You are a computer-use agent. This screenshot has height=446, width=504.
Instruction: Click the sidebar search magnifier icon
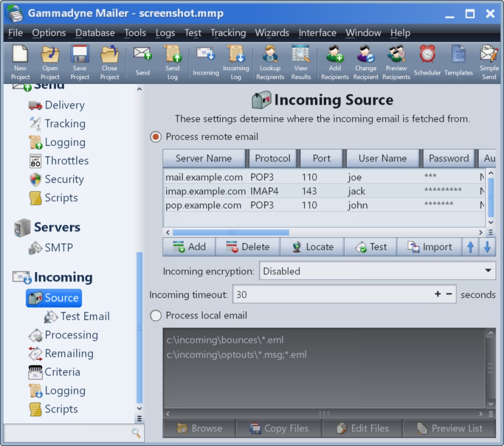coord(136,433)
